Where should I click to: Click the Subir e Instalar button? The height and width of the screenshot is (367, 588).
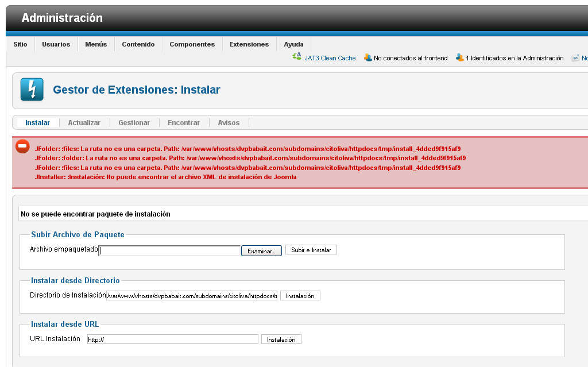click(x=311, y=250)
